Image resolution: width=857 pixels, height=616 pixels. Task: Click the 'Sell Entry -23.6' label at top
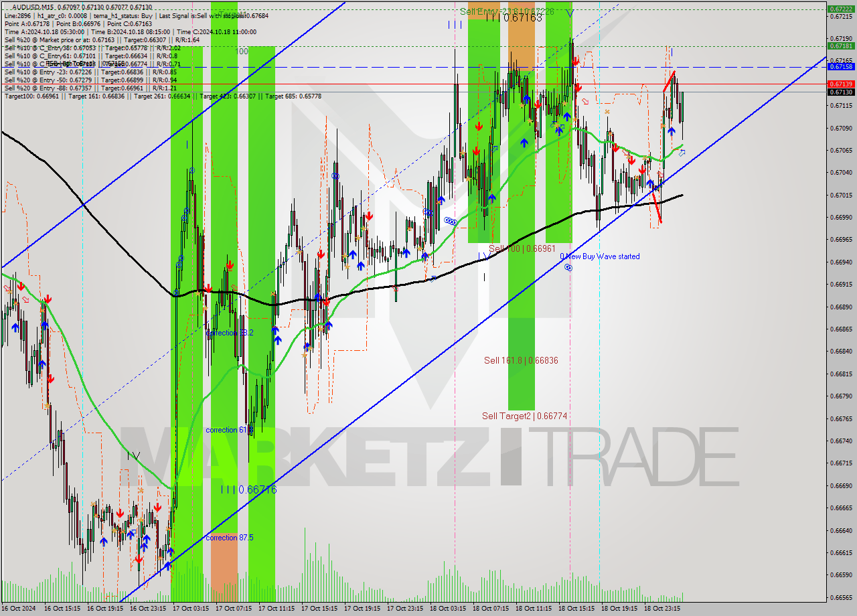(507, 11)
